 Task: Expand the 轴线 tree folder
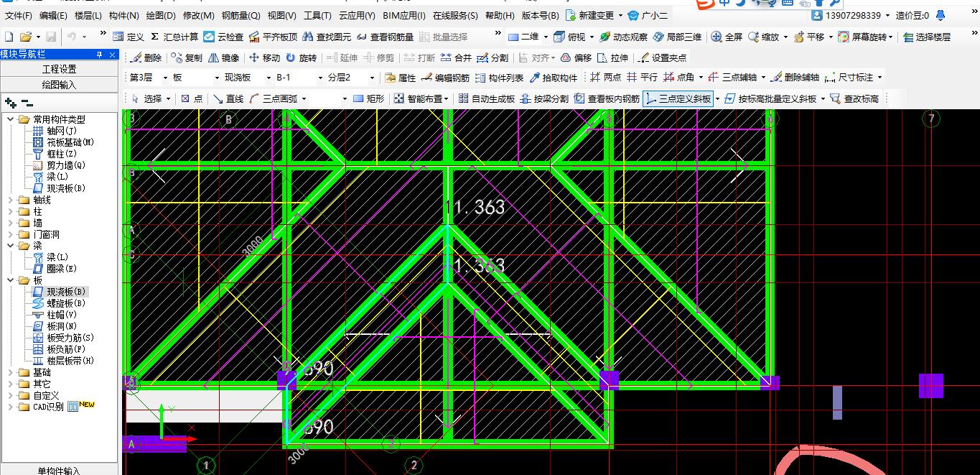point(11,200)
